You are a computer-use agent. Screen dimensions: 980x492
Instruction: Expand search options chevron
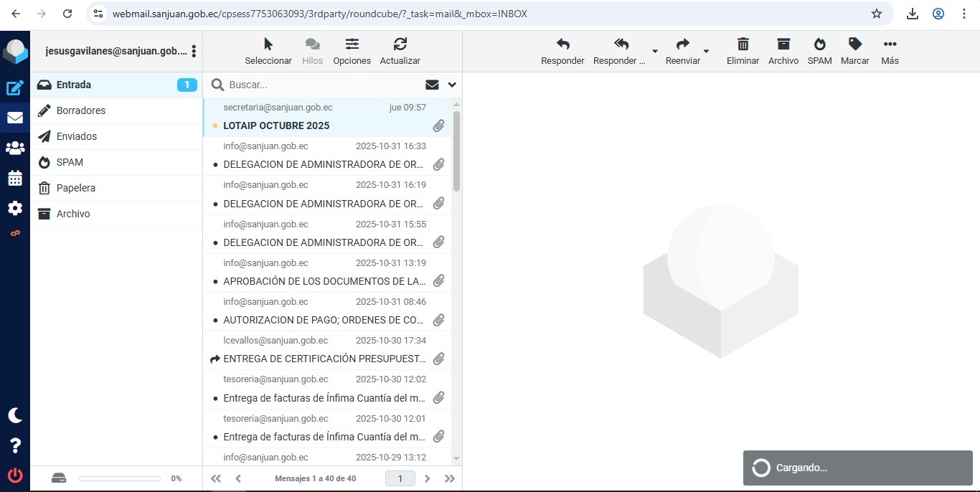click(452, 85)
